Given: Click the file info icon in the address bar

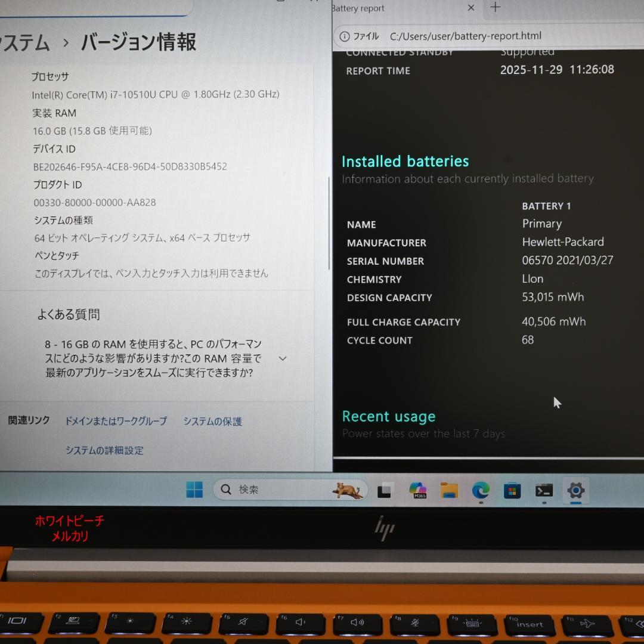Looking at the screenshot, I should [345, 36].
